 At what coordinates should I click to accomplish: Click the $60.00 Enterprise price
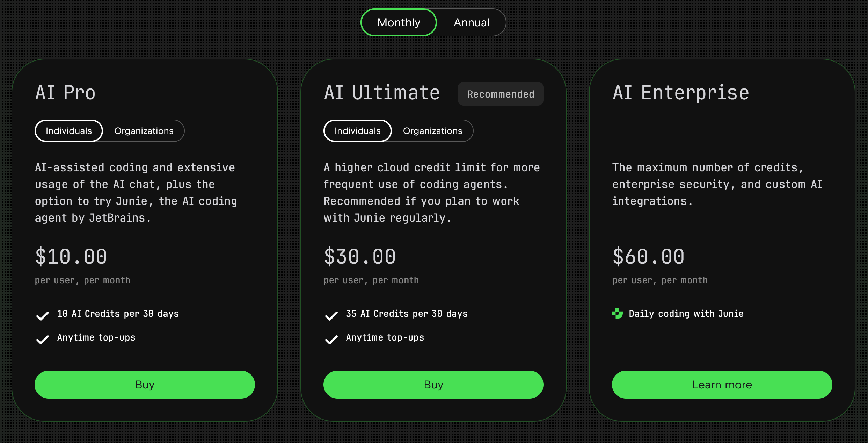(x=648, y=256)
